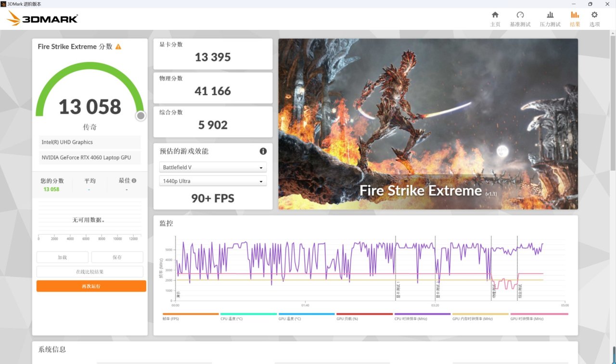Image resolution: width=616 pixels, height=364 pixels.
Task: Toggle the GPU 时钟频率 legend series
Action: 539,316
